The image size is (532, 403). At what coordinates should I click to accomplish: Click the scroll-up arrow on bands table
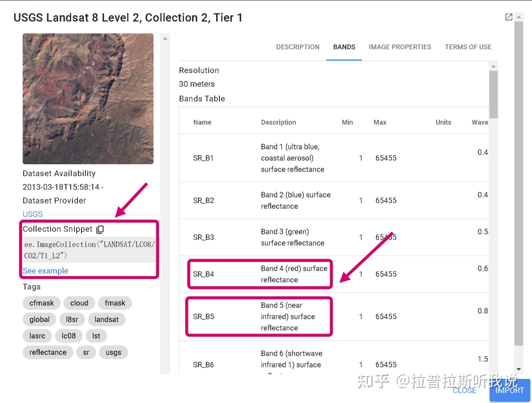[493, 66]
